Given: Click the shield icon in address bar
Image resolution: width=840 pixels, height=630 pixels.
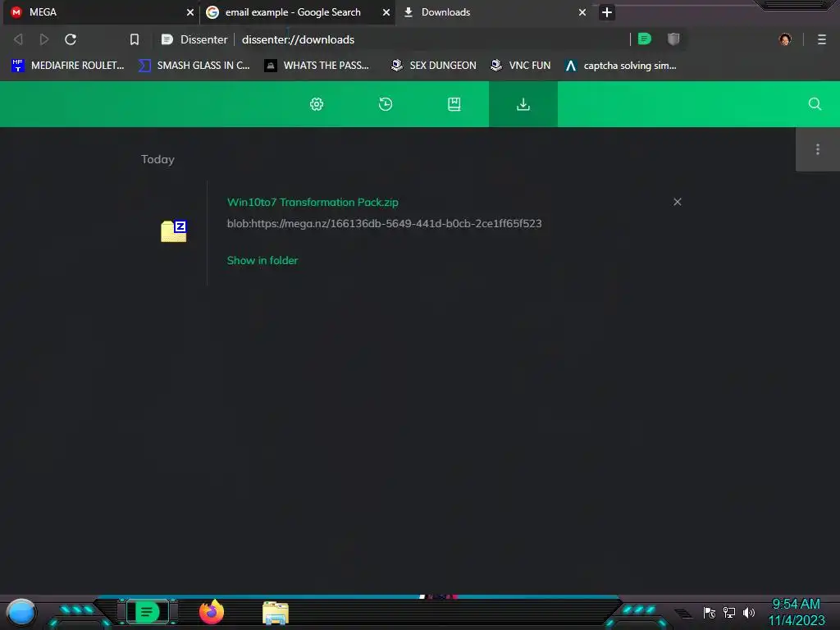Looking at the screenshot, I should (x=673, y=39).
